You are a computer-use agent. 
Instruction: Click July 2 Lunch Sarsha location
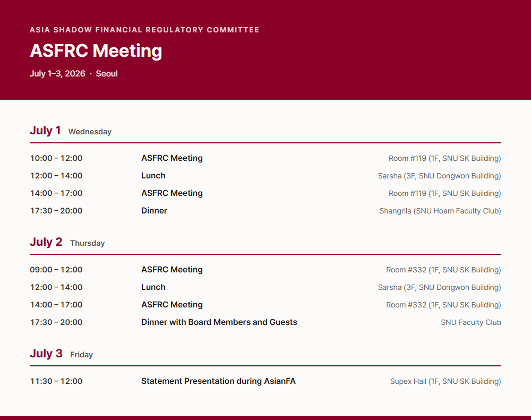pos(439,287)
